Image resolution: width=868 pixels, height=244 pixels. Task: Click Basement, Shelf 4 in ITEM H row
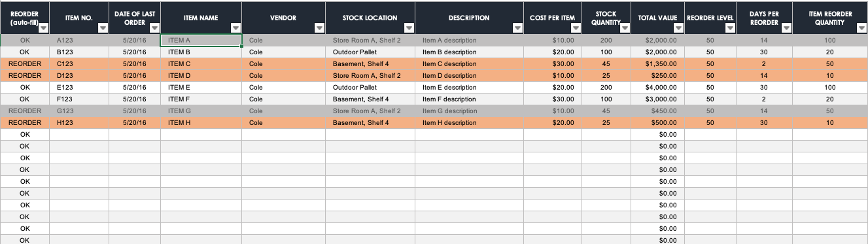tap(370, 122)
